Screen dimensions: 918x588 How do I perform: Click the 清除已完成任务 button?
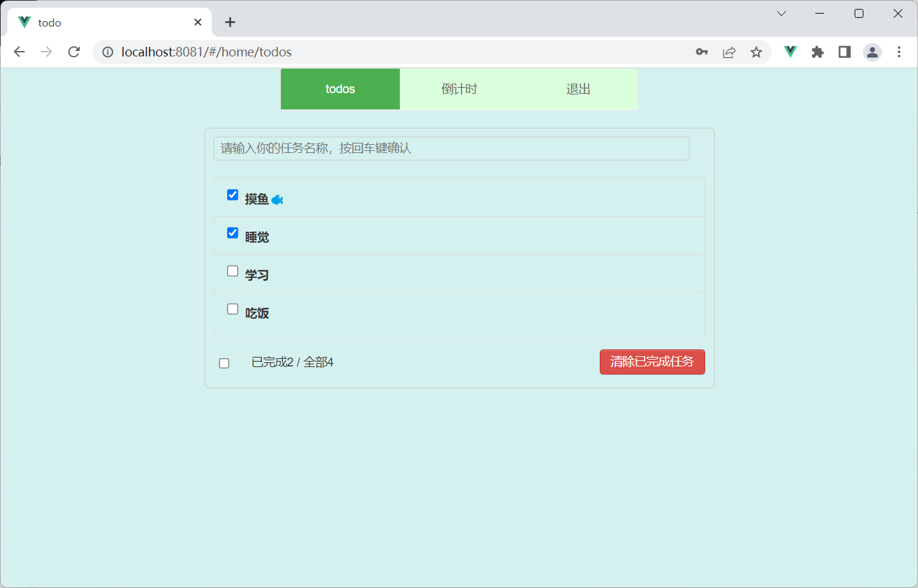(x=651, y=362)
